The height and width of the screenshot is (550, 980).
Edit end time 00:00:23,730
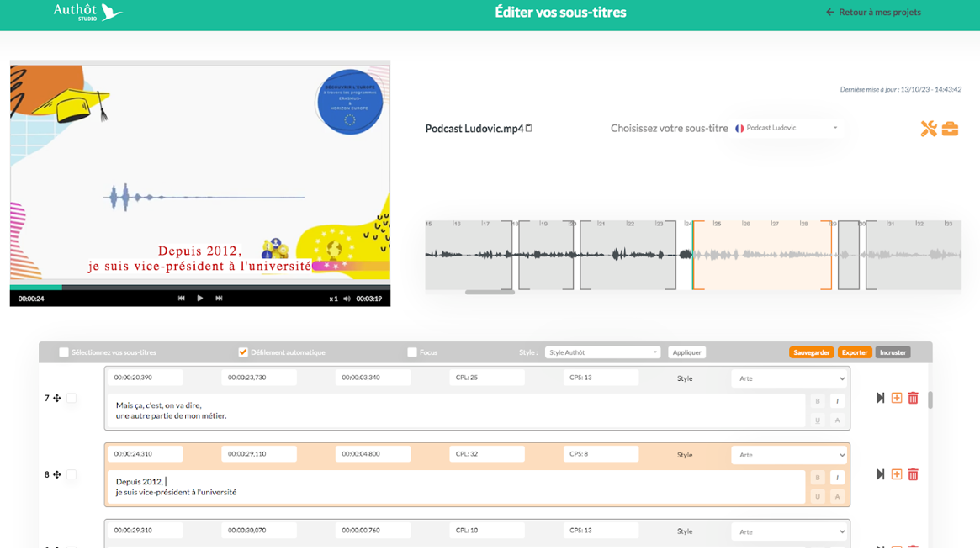pyautogui.click(x=259, y=378)
